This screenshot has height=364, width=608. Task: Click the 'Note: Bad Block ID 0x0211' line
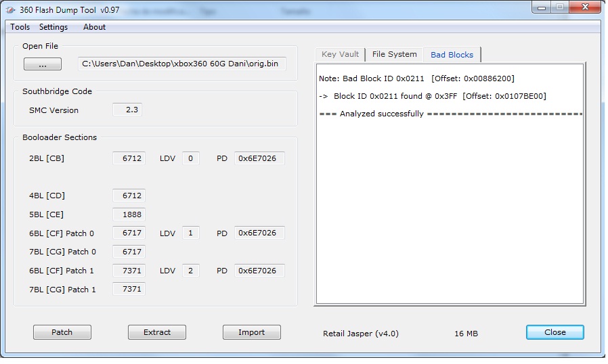(x=416, y=78)
